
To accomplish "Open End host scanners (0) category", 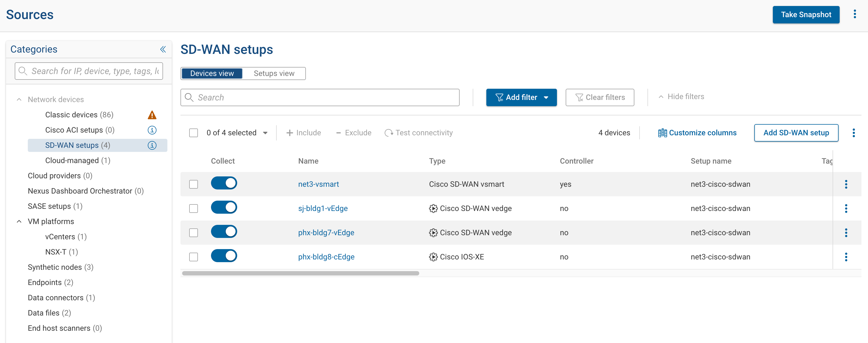I will click(x=65, y=328).
